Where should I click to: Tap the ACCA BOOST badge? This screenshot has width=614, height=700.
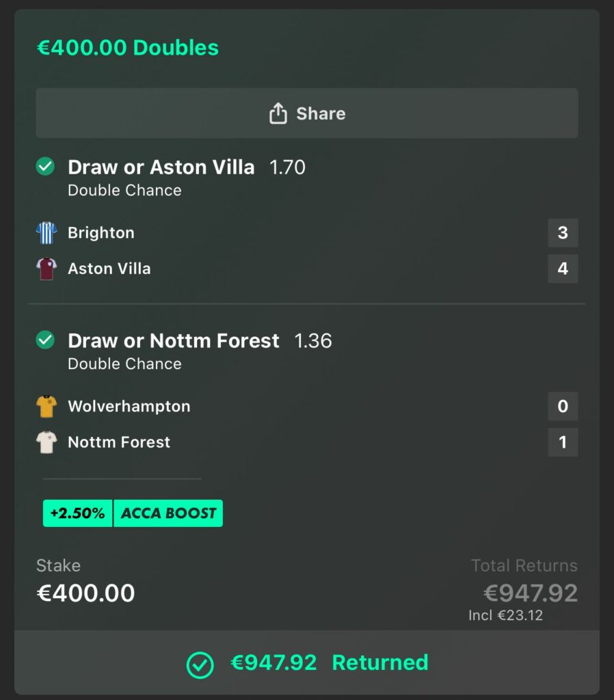(168, 513)
